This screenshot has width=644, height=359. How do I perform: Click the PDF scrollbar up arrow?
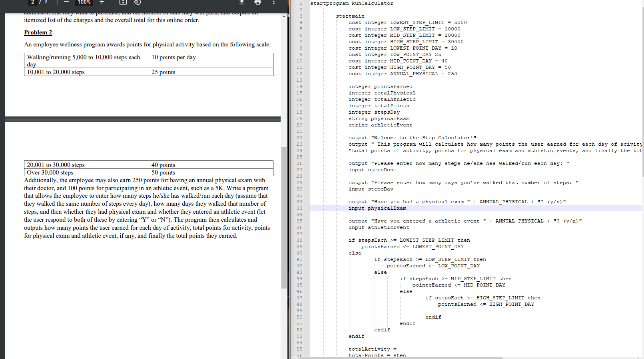pos(284,16)
